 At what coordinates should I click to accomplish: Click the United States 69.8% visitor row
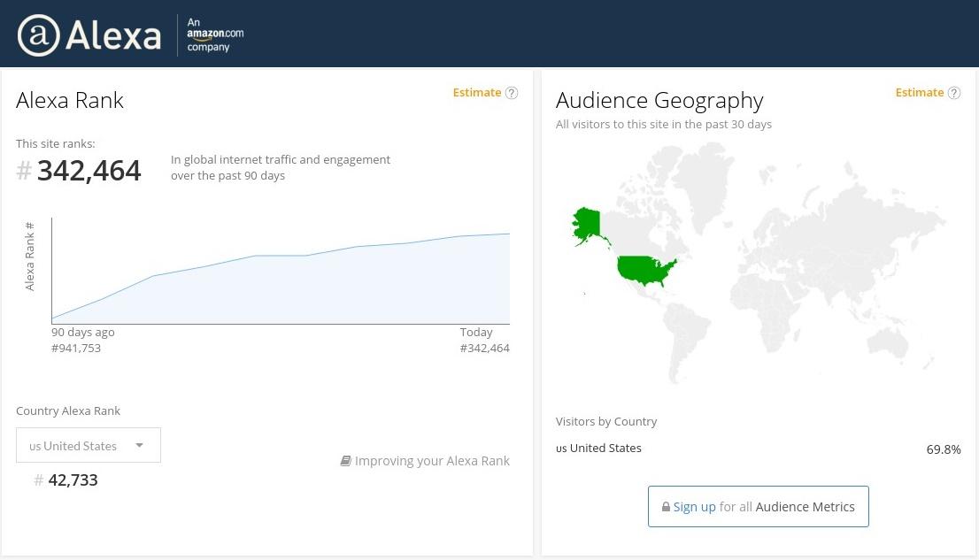pyautogui.click(x=758, y=448)
